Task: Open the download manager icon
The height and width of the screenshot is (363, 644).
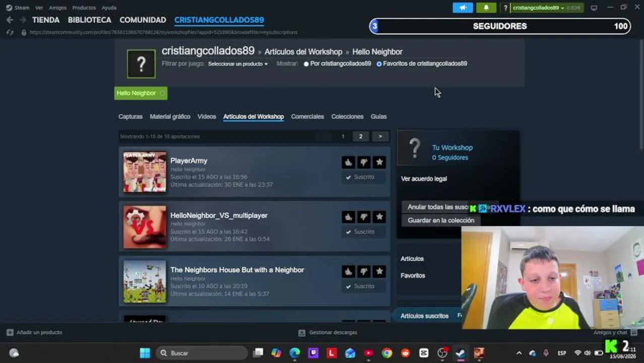Action: click(301, 333)
